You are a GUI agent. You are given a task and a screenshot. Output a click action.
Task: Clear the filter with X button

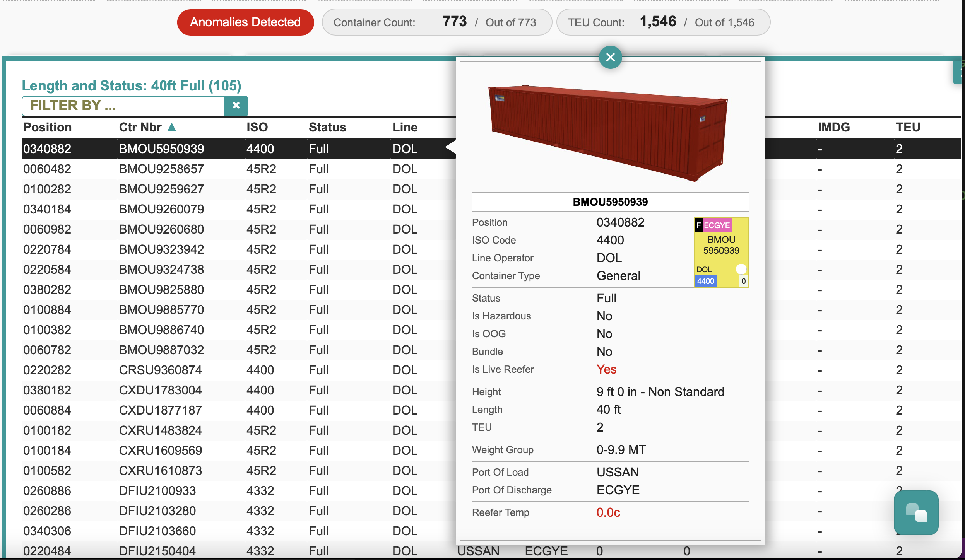point(236,105)
